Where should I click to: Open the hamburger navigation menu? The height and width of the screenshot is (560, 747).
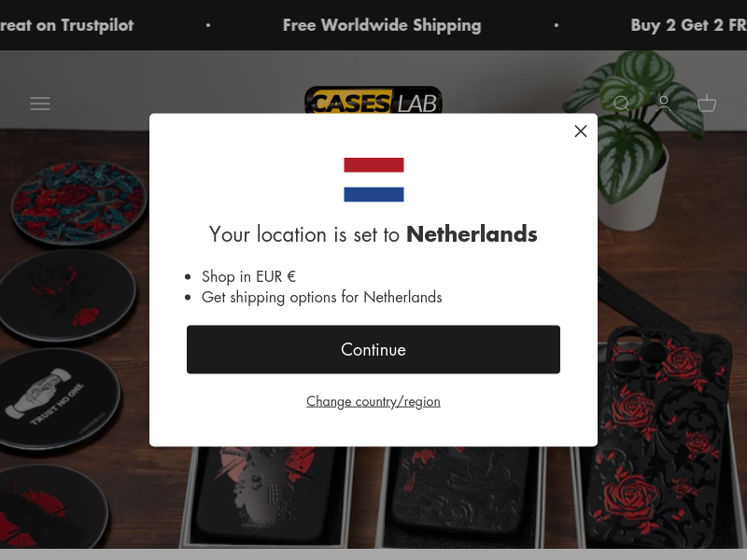coord(40,104)
